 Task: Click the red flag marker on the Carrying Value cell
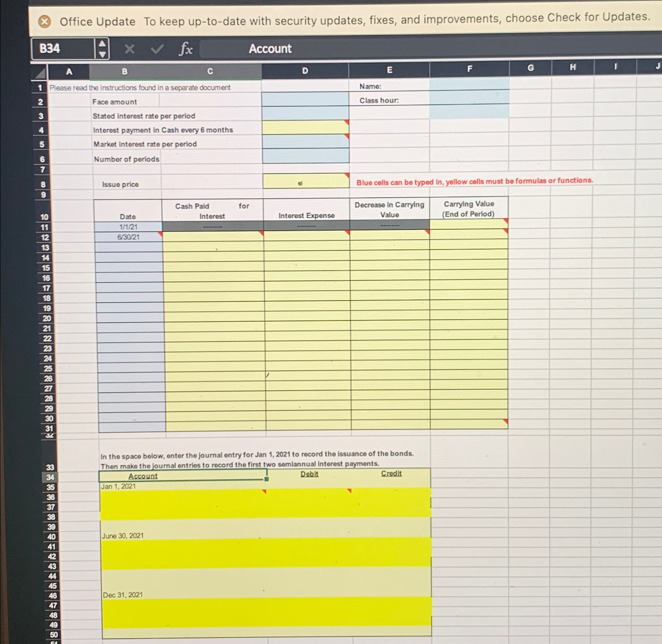pyautogui.click(x=505, y=221)
